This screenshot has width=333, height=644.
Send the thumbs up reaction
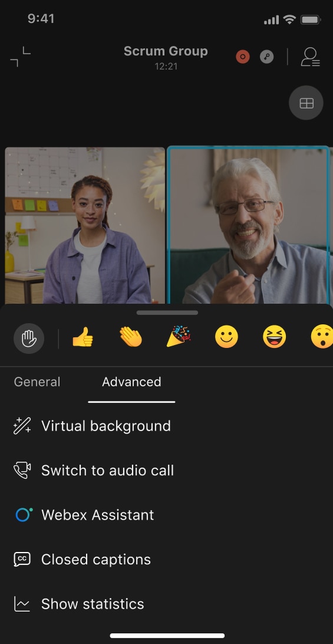click(83, 339)
